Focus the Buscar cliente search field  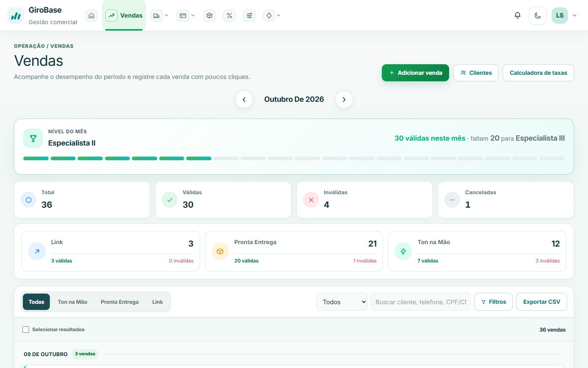tap(421, 302)
